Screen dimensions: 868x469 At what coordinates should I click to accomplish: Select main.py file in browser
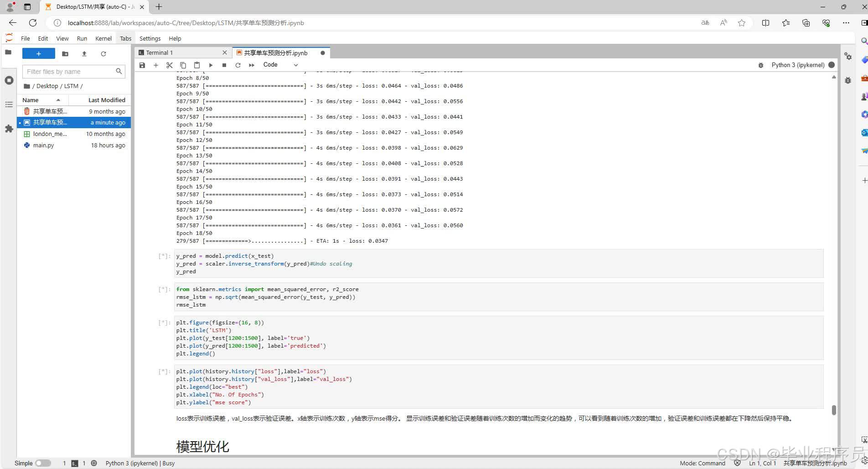tap(74, 145)
